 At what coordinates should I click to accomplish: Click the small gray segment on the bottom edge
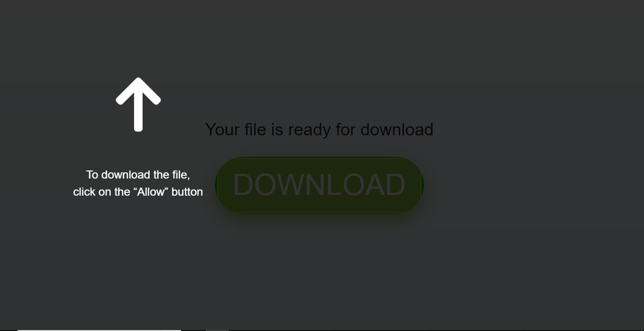pyautogui.click(x=217, y=330)
